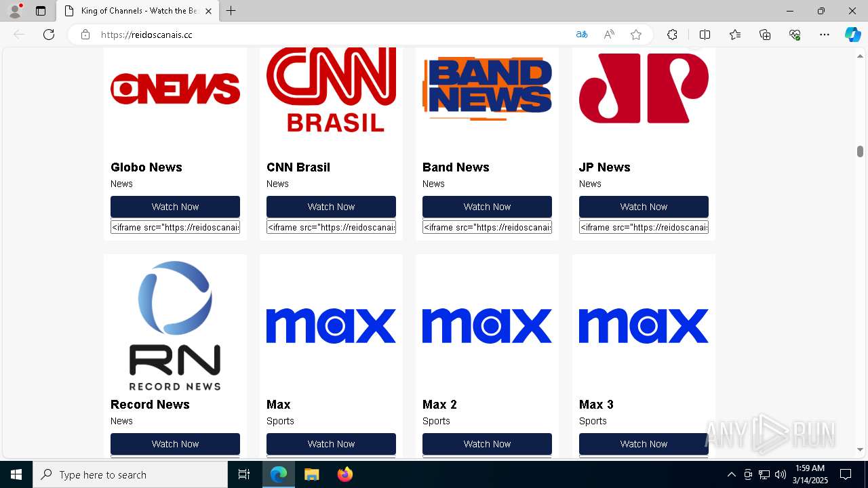This screenshot has width=868, height=488.
Task: Click the Max 2 title text
Action: [439, 405]
